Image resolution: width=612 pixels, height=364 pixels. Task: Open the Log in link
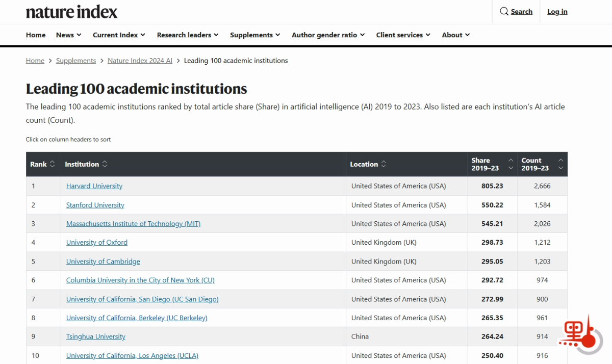(557, 12)
